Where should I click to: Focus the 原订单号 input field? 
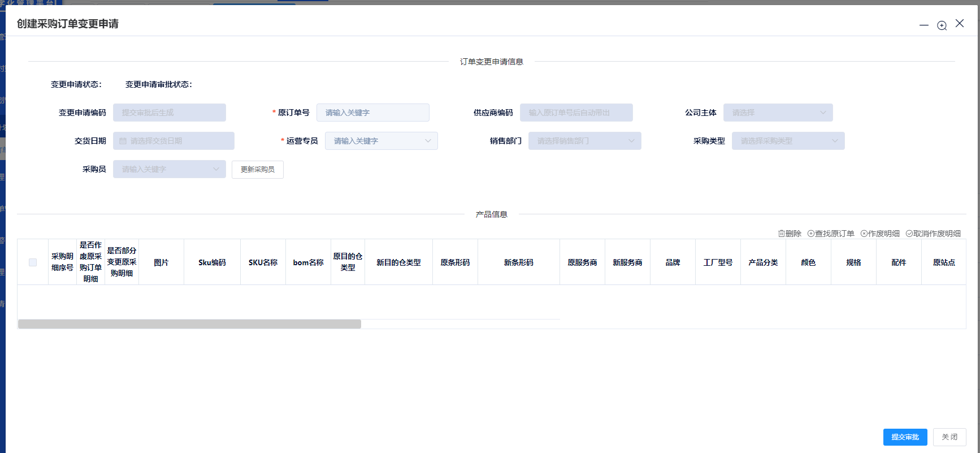coord(372,113)
